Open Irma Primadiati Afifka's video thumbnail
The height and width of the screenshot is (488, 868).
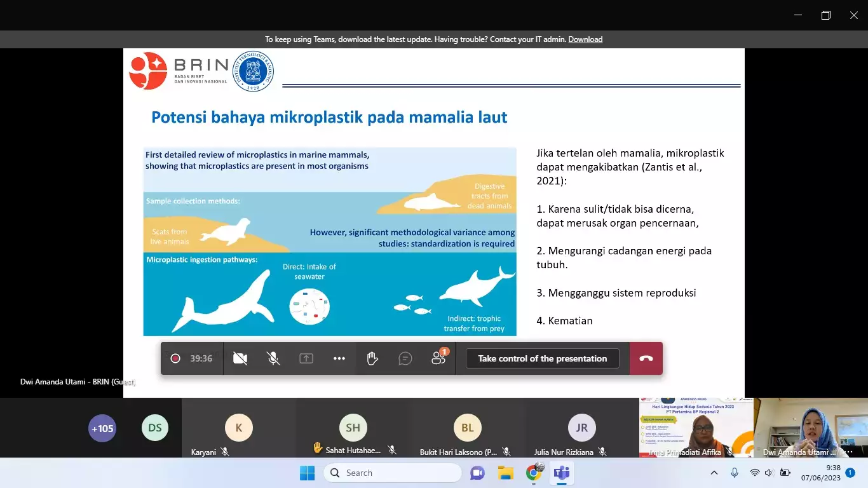696,428
